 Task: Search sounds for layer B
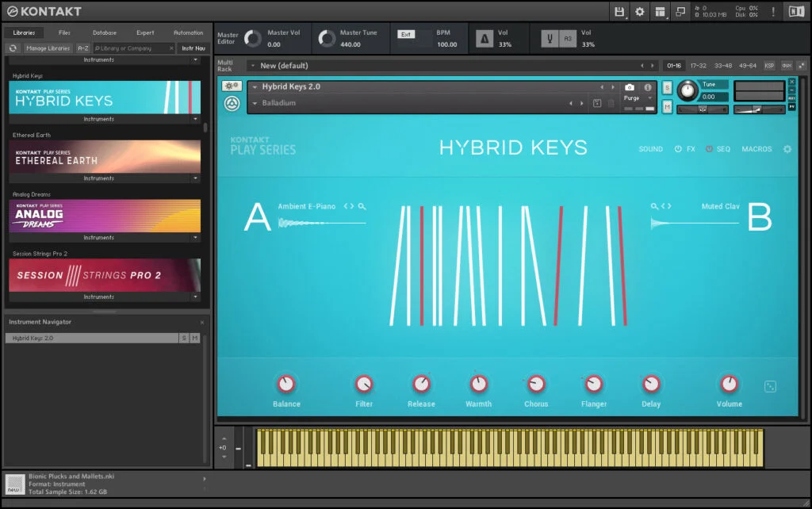tap(654, 206)
